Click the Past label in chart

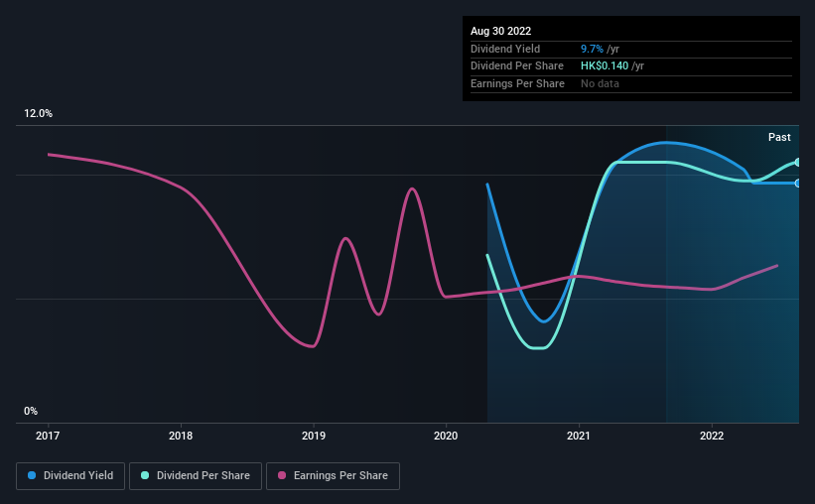click(x=779, y=137)
